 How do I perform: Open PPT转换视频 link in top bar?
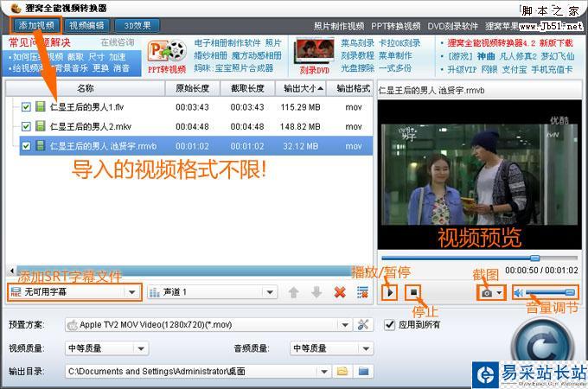tap(396, 26)
